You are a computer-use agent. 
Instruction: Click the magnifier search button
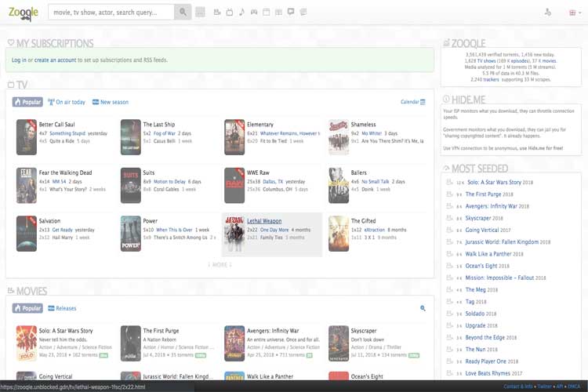click(183, 13)
